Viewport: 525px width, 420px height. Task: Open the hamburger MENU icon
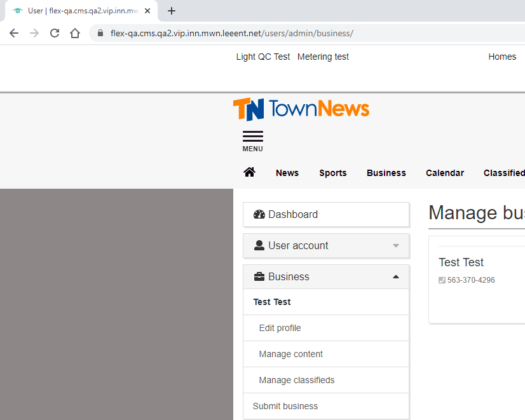pos(252,140)
